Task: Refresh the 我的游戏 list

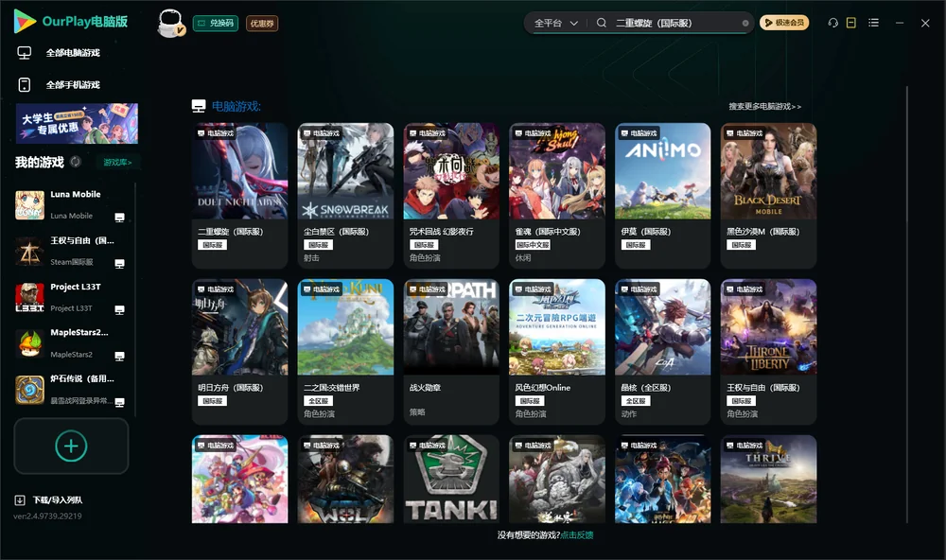Action: 76,162
